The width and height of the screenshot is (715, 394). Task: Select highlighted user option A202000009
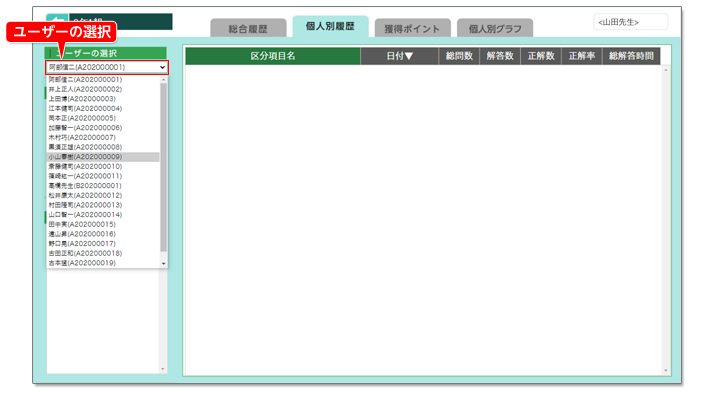[x=103, y=157]
